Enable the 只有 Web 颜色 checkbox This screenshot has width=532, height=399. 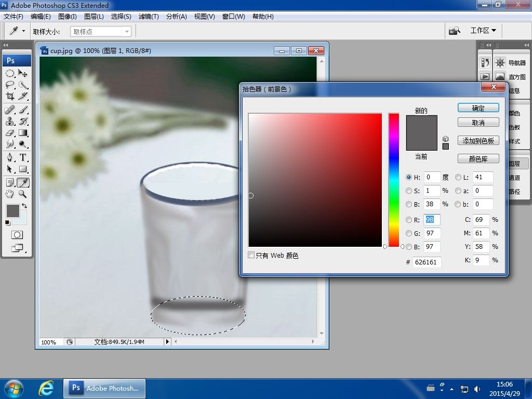pos(251,255)
